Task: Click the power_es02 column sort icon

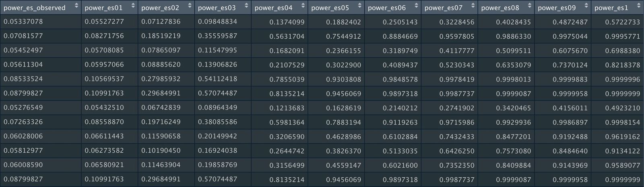Action: pyautogui.click(x=190, y=6)
